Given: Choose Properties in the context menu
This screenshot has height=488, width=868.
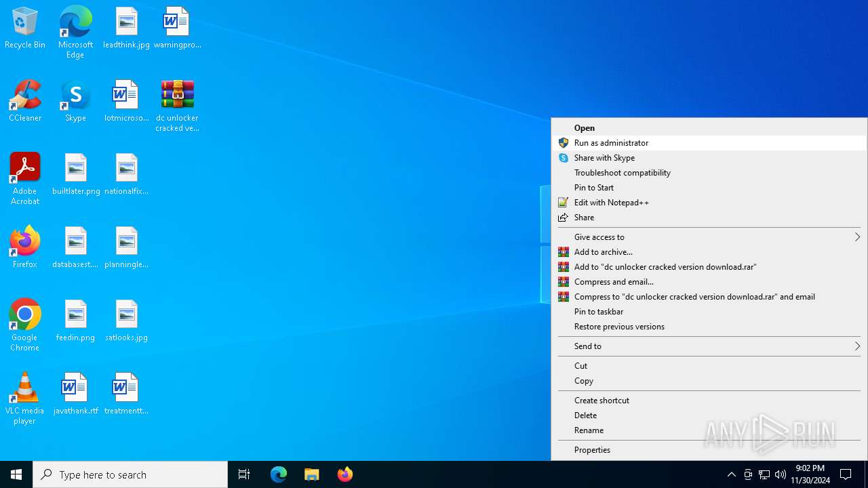Looking at the screenshot, I should click(709, 450).
